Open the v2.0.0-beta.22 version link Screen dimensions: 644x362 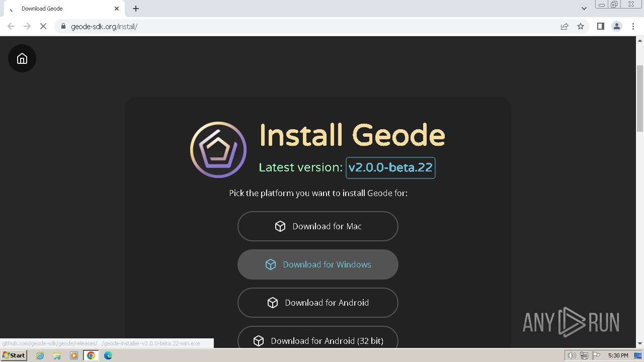pyautogui.click(x=390, y=167)
